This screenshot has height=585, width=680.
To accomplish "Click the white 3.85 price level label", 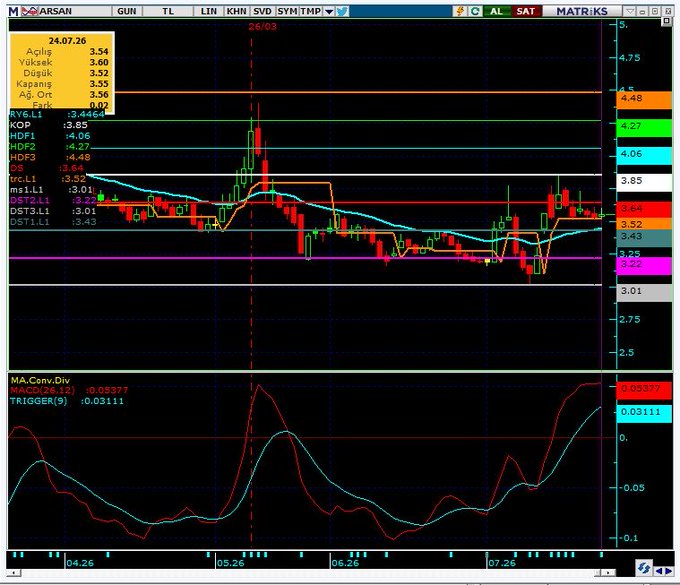I will [x=644, y=182].
